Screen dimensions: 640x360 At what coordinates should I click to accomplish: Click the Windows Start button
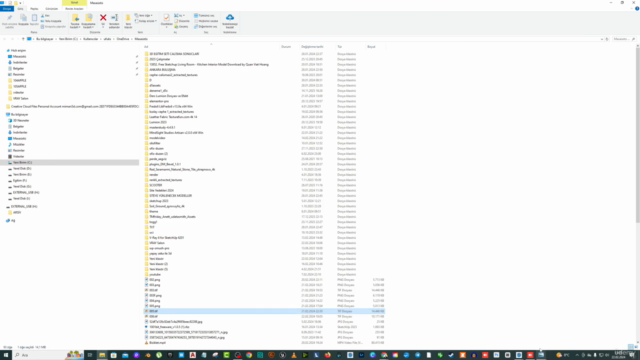coord(6,355)
